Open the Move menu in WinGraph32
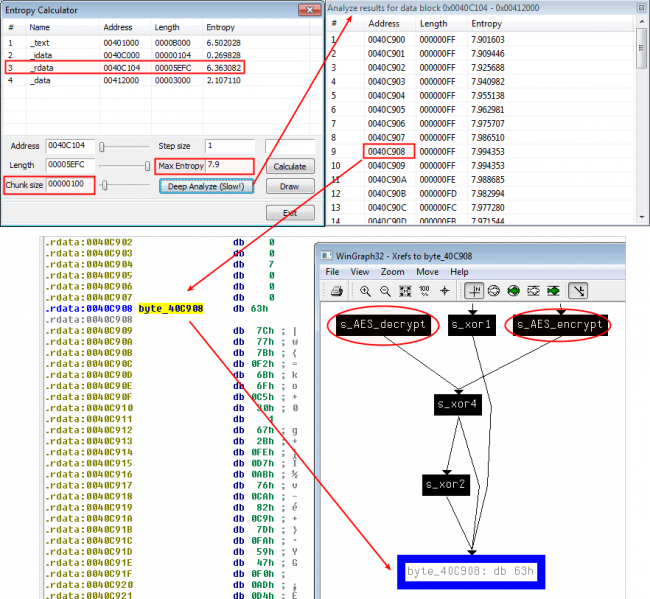Viewport: 650px width, 599px height. click(427, 271)
